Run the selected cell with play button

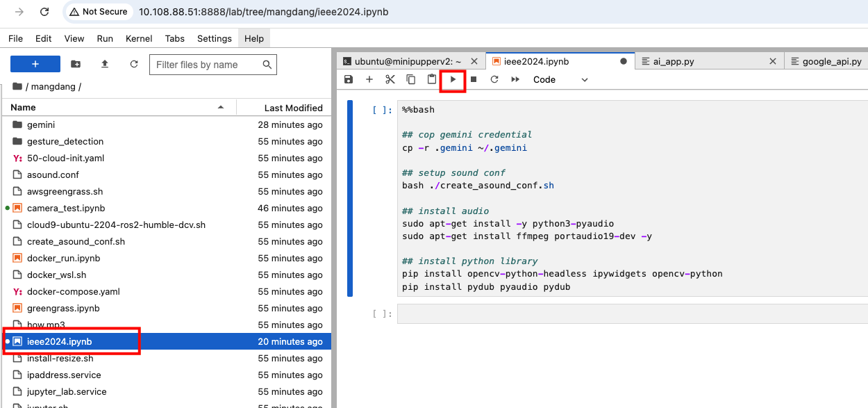tap(453, 80)
